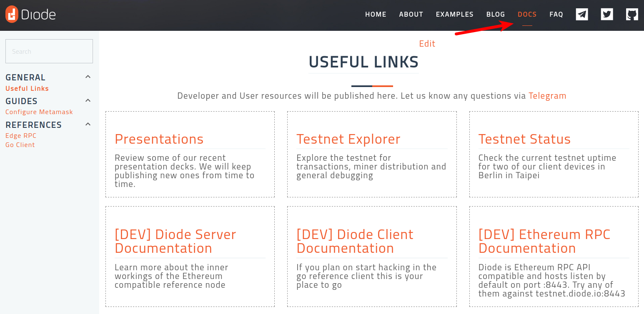The height and width of the screenshot is (314, 644).
Task: Click the GENERAL section heading
Action: pos(25,77)
